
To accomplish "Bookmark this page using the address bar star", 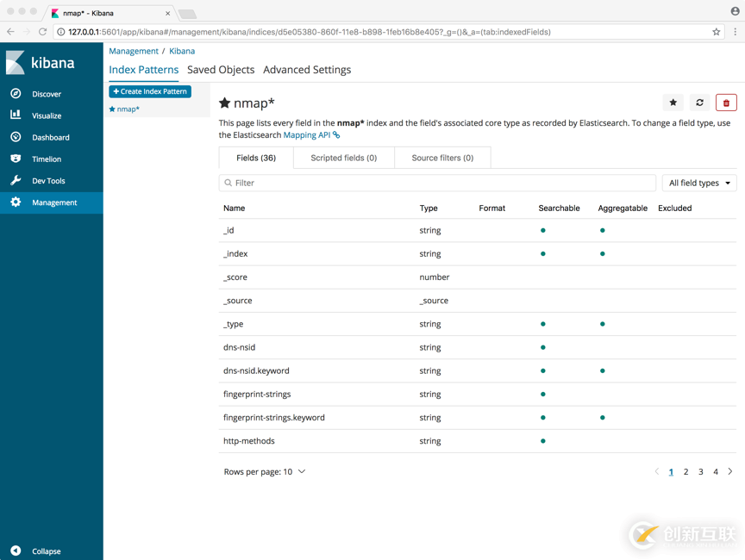I will point(716,32).
